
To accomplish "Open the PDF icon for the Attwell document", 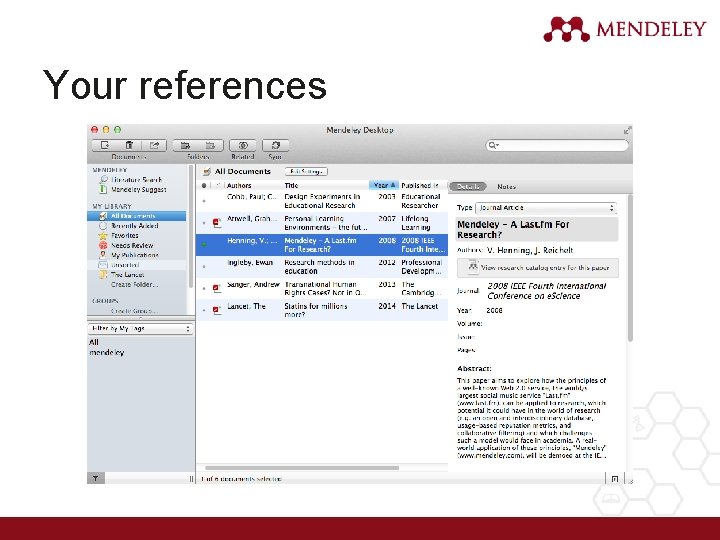I will (x=217, y=223).
